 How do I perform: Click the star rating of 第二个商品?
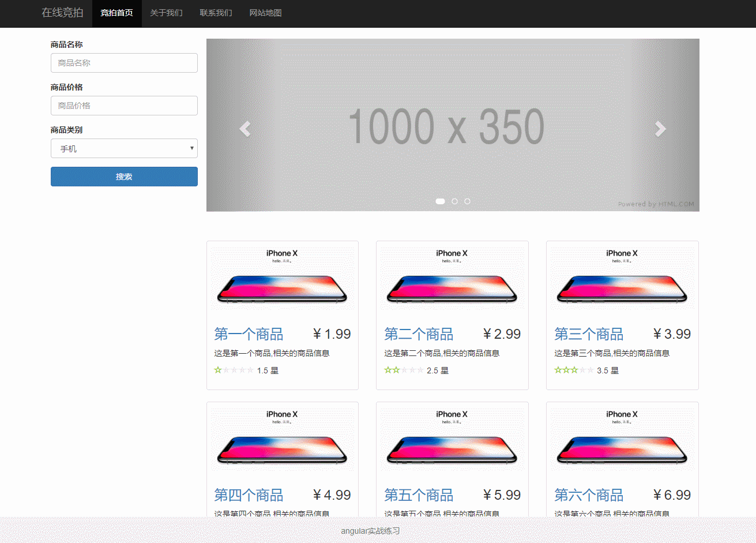pyautogui.click(x=404, y=370)
